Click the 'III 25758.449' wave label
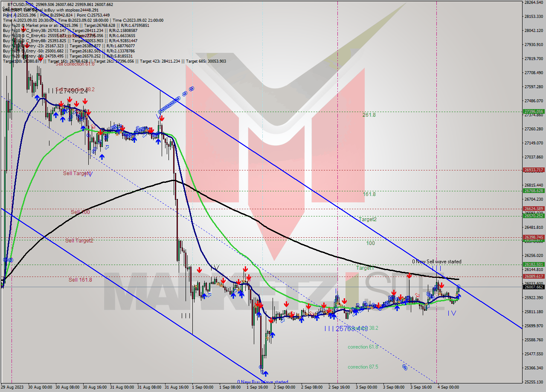Viewport: 546px width, 392px height. [346, 329]
